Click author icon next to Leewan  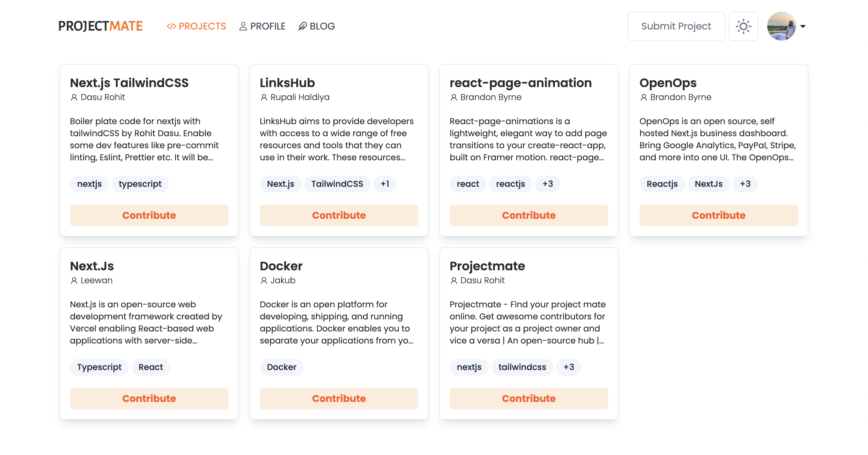[74, 281]
